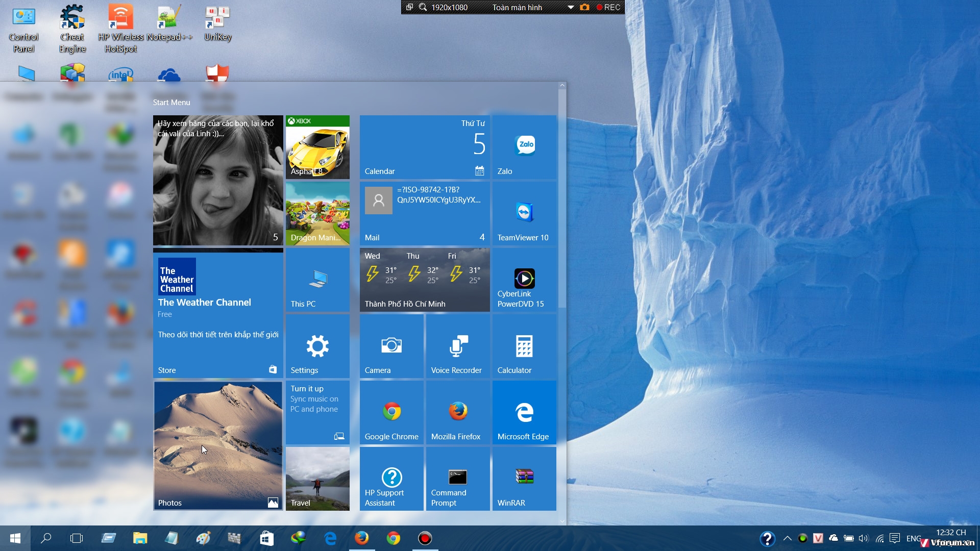Launch TeamViewer 10 tile
Screen dimensions: 980x551
tap(524, 213)
